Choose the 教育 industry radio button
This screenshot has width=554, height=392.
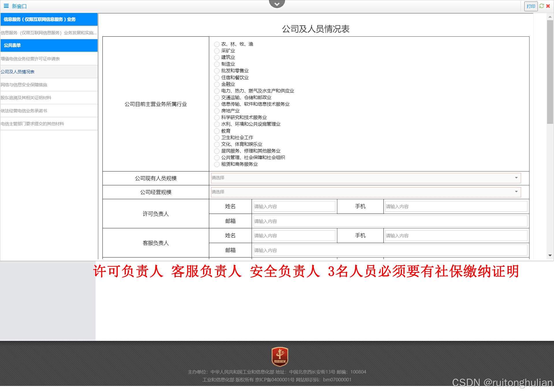[217, 131]
